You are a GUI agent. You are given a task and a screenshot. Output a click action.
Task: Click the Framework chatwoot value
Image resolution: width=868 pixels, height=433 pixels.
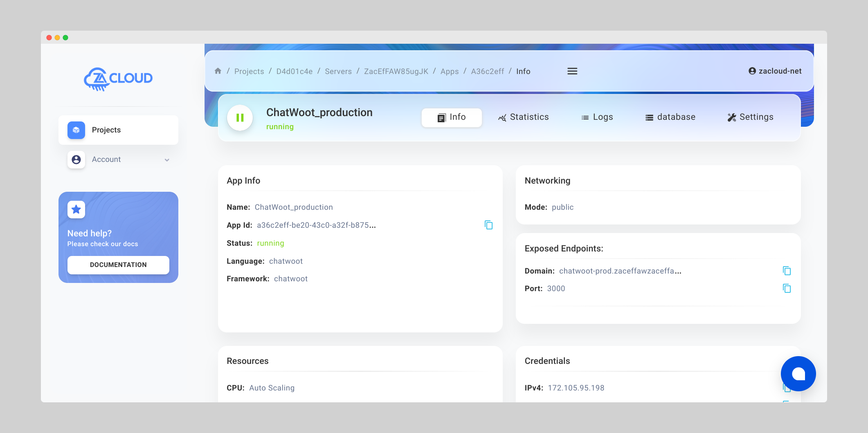coord(291,279)
